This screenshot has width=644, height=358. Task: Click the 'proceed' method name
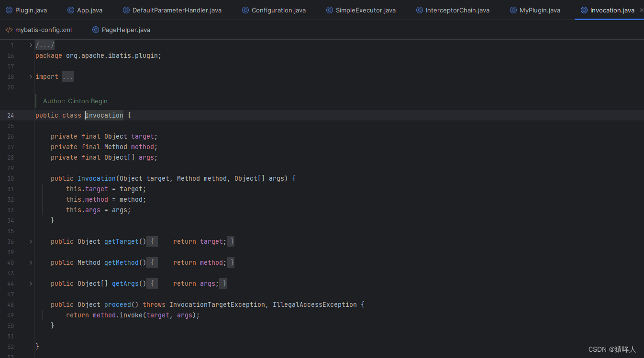click(x=118, y=304)
